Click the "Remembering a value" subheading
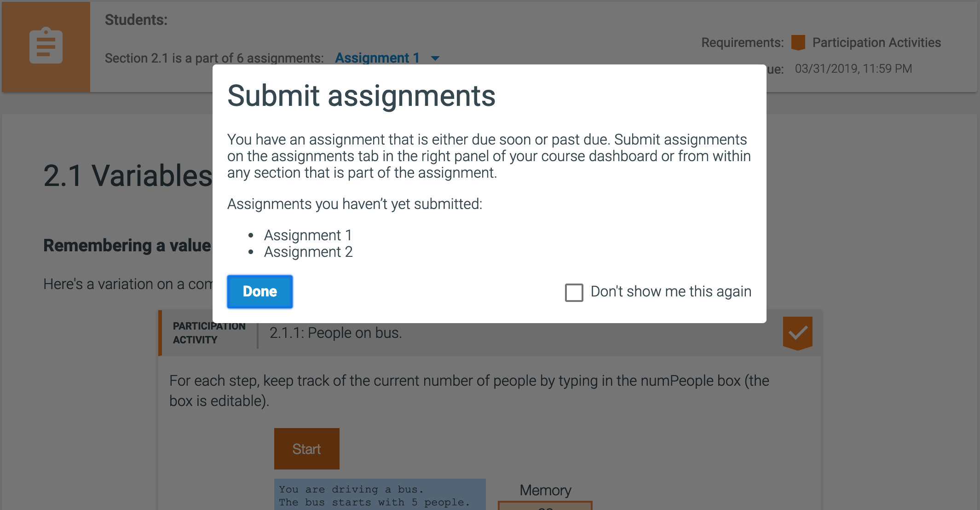 coord(127,245)
